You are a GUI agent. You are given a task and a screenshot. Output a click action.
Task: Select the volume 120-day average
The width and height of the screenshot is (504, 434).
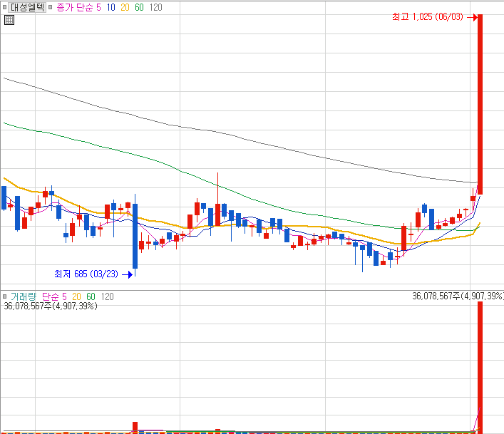point(108,296)
